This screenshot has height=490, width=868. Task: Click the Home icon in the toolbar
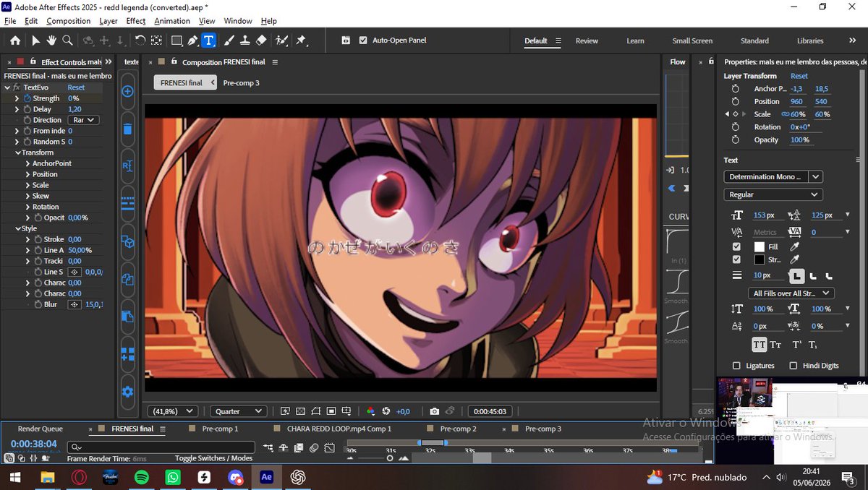(x=15, y=40)
